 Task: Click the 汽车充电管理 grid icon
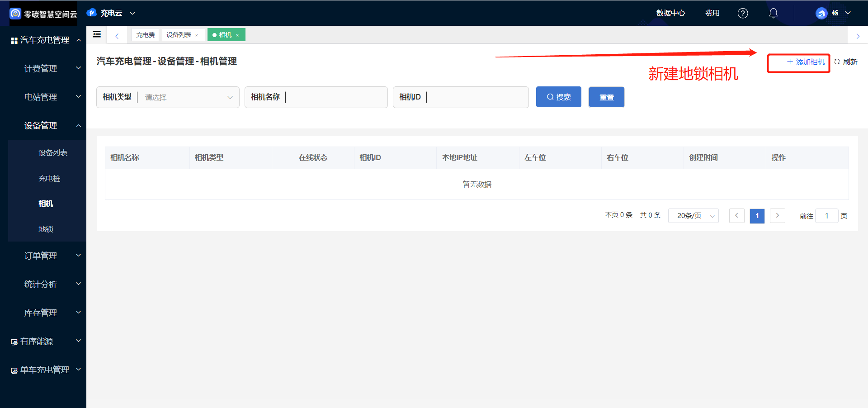click(x=14, y=41)
